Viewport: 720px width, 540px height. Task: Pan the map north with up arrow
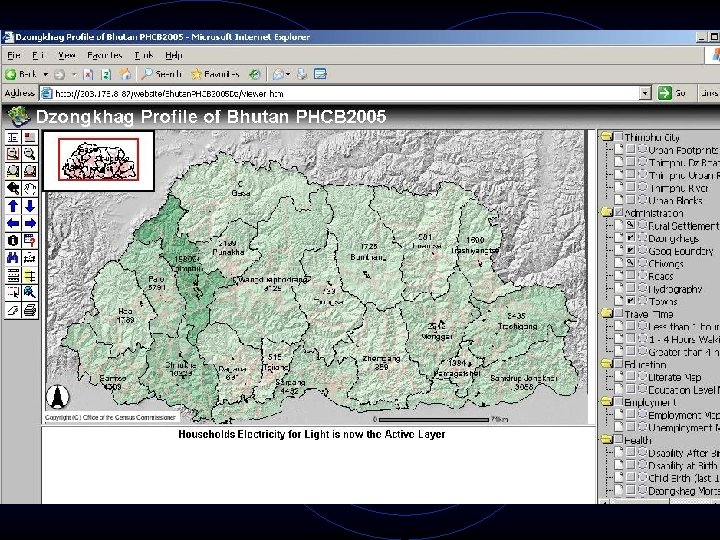click(13, 206)
